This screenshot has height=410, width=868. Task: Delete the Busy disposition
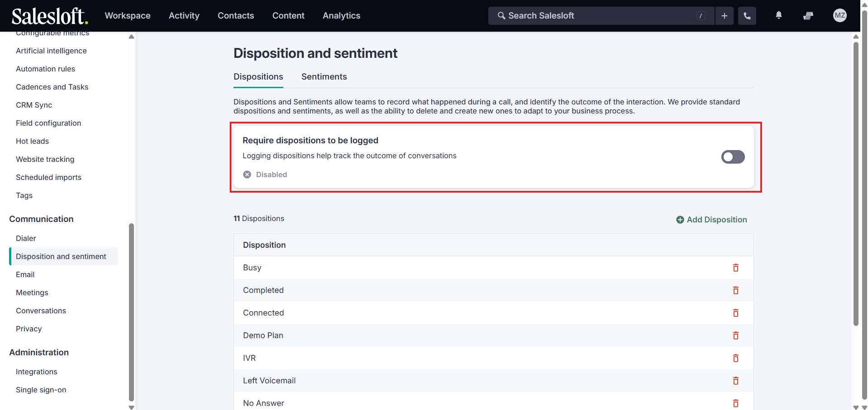click(x=736, y=268)
